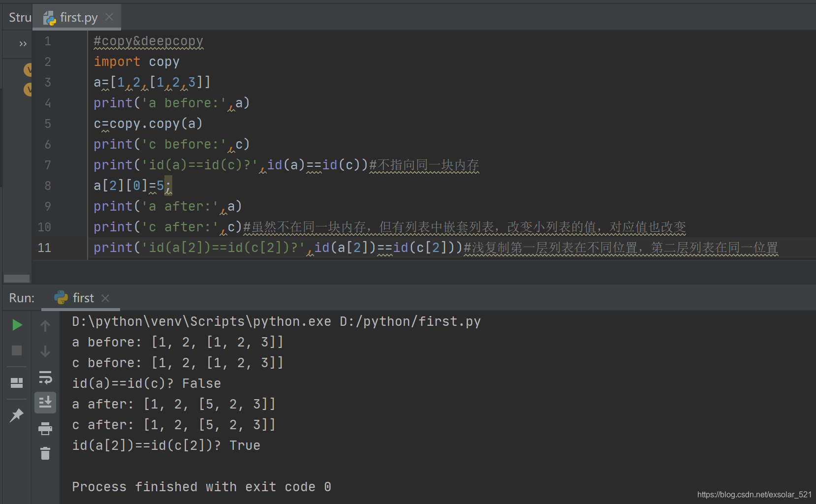Close the first run tab
Screen dimensions: 816x504
point(105,298)
